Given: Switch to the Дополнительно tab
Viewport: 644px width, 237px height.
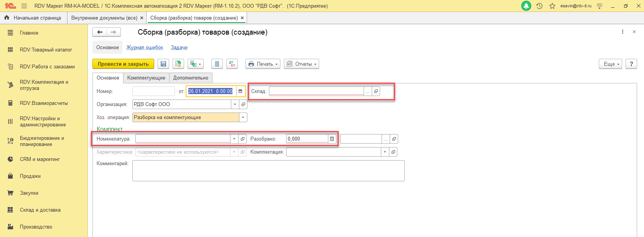Looking at the screenshot, I should [x=191, y=78].
